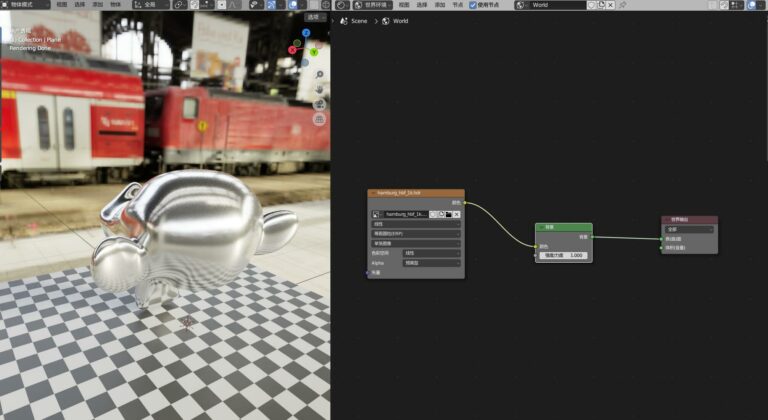
Task: Open 节点 menu in node editor header
Action: [457, 5]
